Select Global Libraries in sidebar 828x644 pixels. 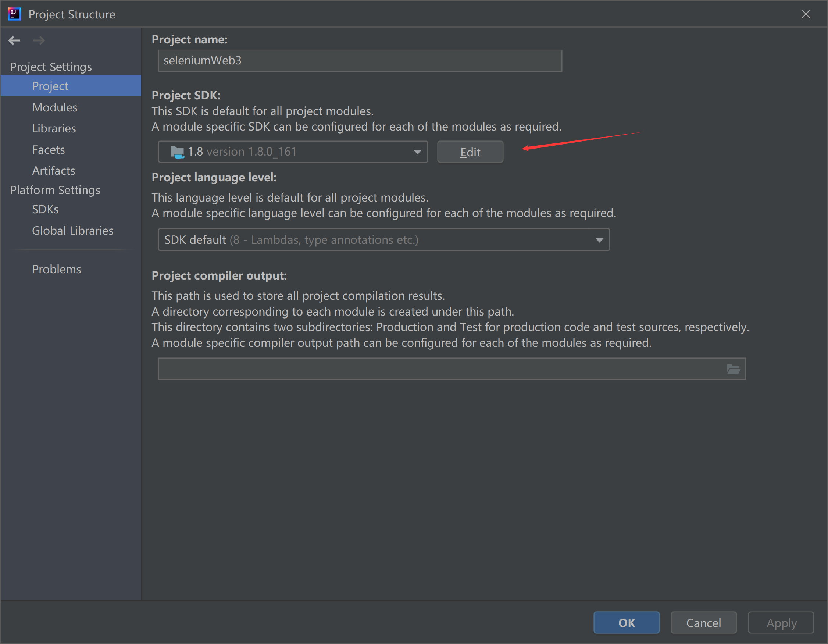[72, 231]
